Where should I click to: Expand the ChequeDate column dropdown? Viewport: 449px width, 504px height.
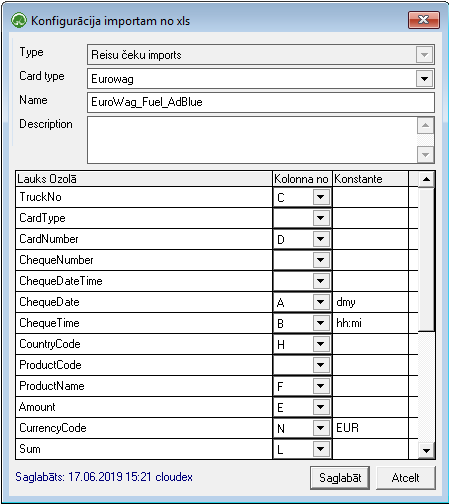click(x=321, y=302)
